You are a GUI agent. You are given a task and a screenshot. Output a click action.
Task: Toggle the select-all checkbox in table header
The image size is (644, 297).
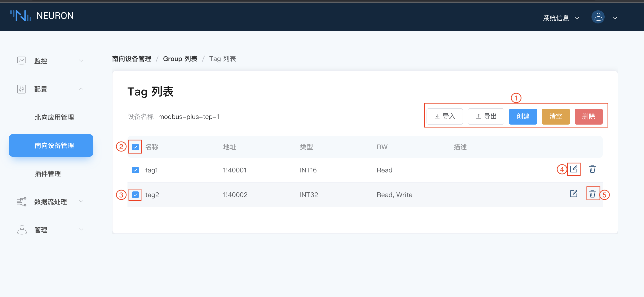[x=135, y=147]
